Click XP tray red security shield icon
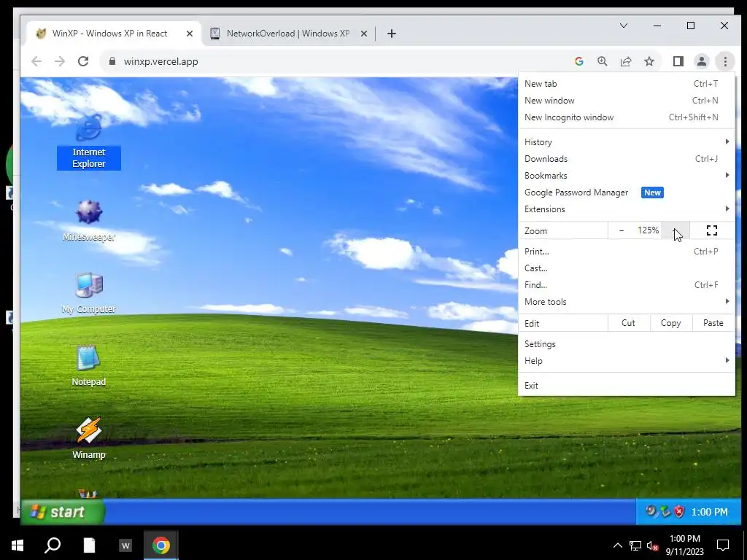This screenshot has width=747, height=560. pyautogui.click(x=679, y=511)
